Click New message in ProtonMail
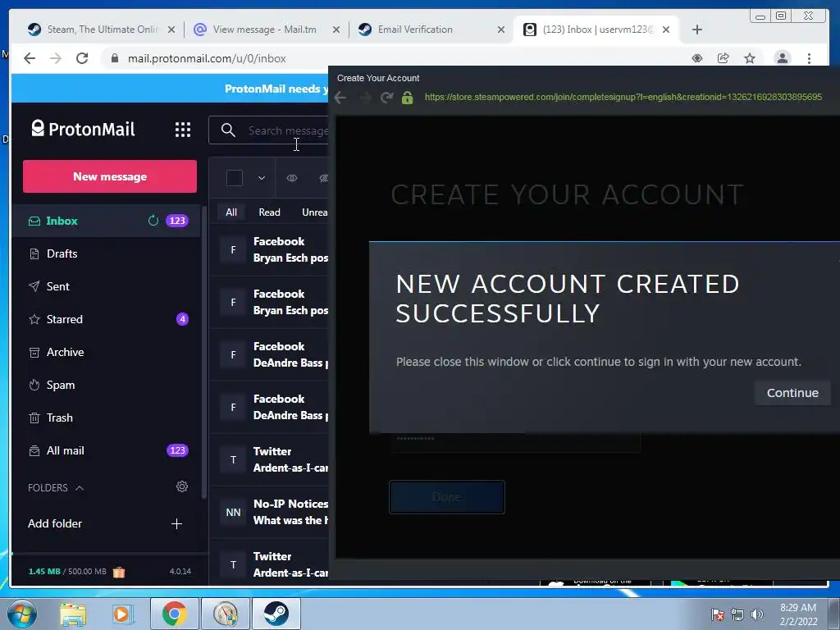Image resolution: width=840 pixels, height=630 pixels. pyautogui.click(x=110, y=176)
